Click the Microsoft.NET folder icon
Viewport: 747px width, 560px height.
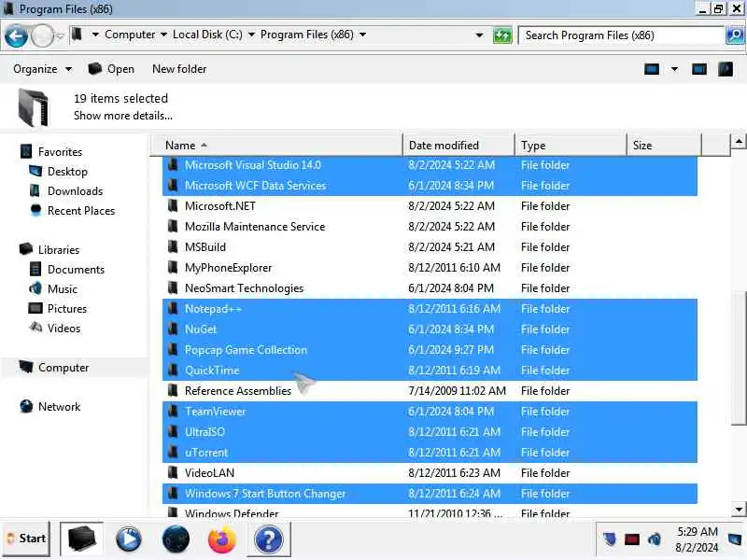point(173,205)
